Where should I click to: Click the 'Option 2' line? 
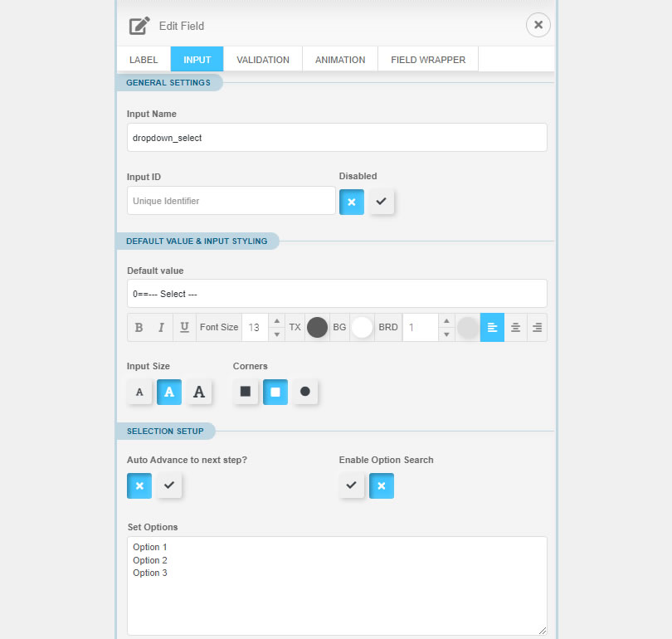149,560
